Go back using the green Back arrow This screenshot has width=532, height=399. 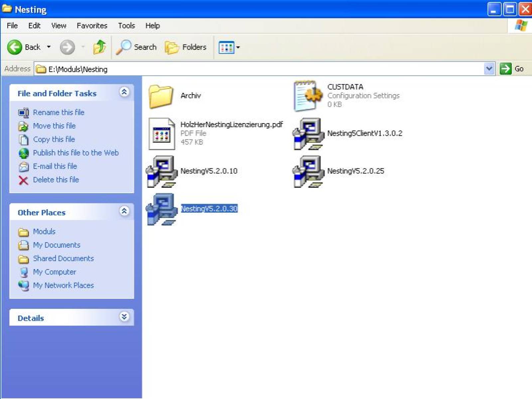15,47
